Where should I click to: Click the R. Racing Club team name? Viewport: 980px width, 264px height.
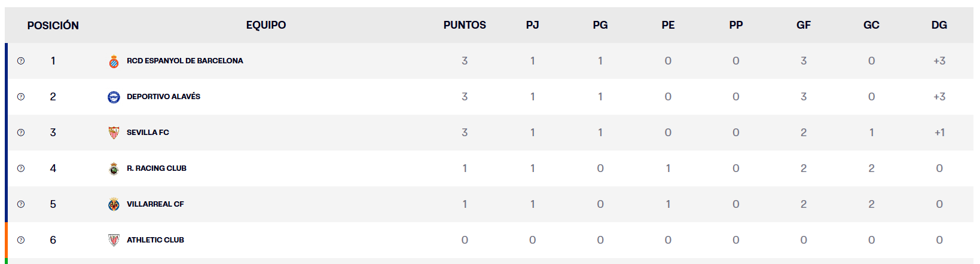click(156, 168)
